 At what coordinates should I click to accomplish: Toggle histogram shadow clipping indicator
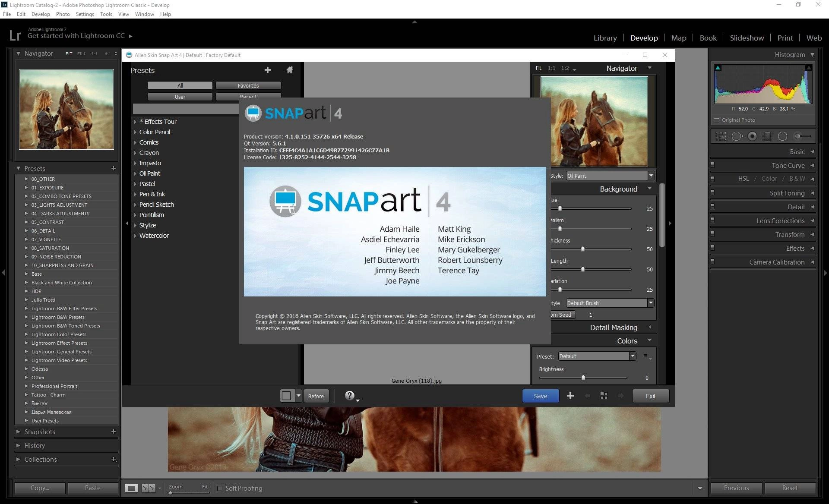pos(718,68)
